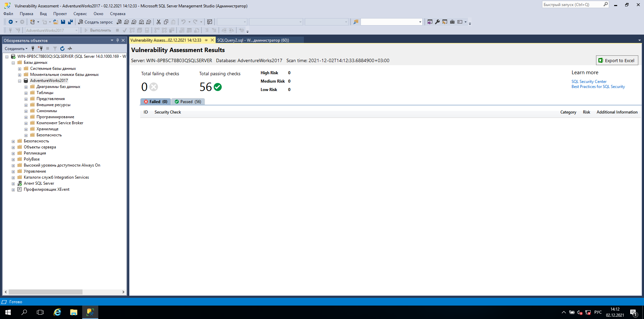Open the 'SQL Security Center' link
Screen dimensions: 644x319
pos(589,82)
